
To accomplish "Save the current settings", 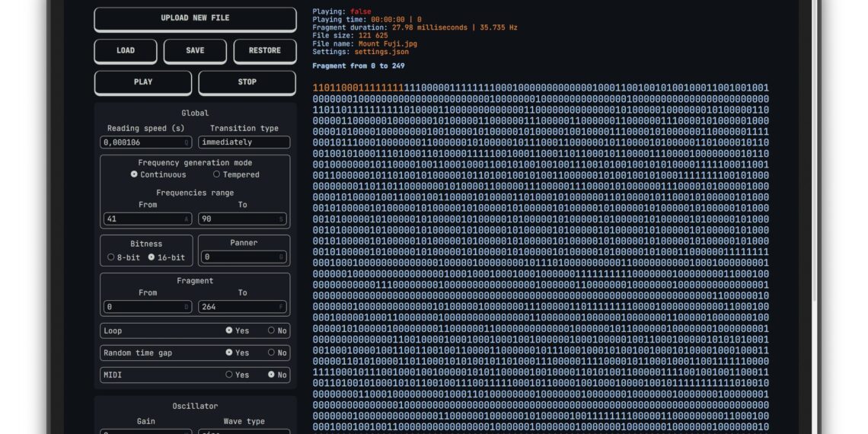I will coord(195,51).
